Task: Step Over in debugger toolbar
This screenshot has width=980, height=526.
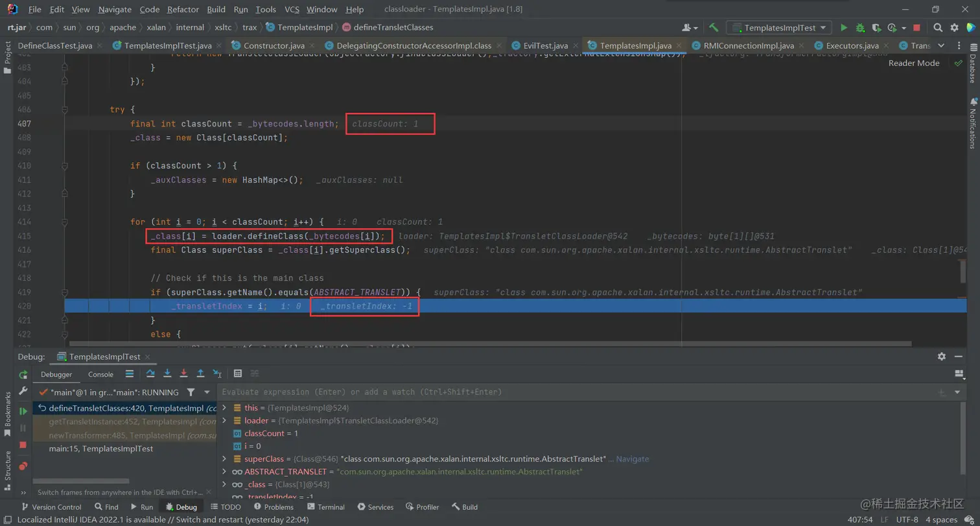Action: (150, 374)
